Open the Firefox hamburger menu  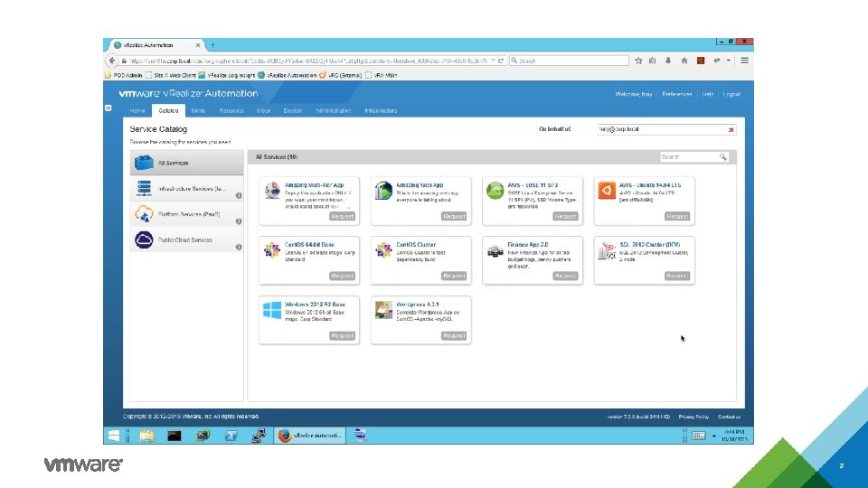[x=744, y=61]
